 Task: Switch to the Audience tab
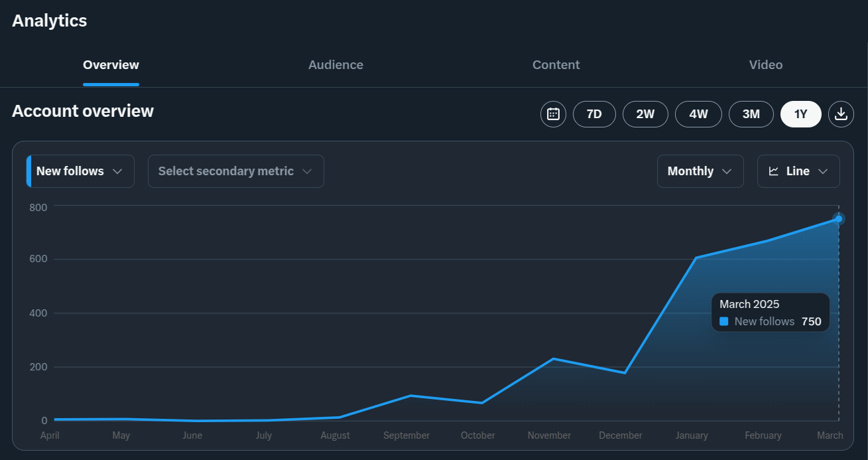point(336,65)
